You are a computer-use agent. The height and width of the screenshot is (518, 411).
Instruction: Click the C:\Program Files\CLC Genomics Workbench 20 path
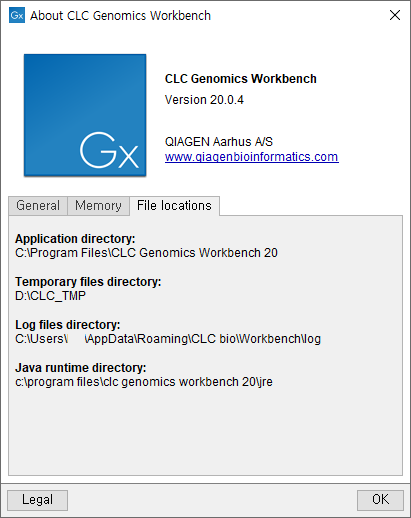[x=146, y=253]
